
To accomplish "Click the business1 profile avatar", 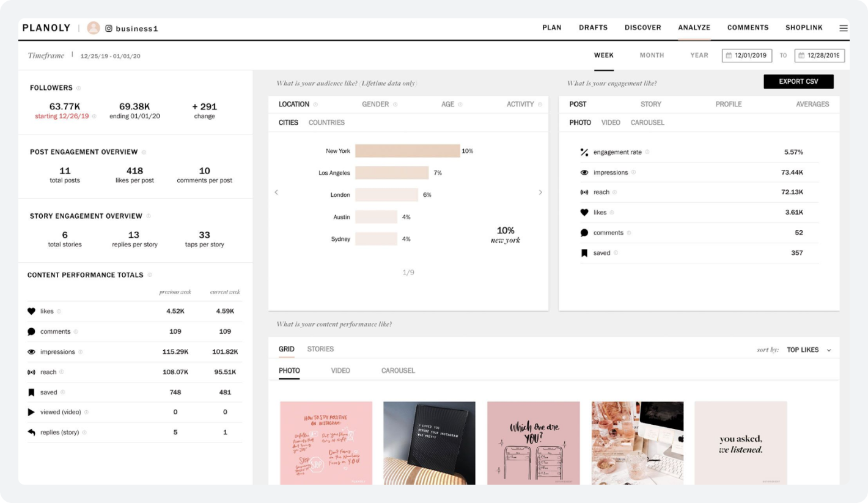I will point(94,28).
